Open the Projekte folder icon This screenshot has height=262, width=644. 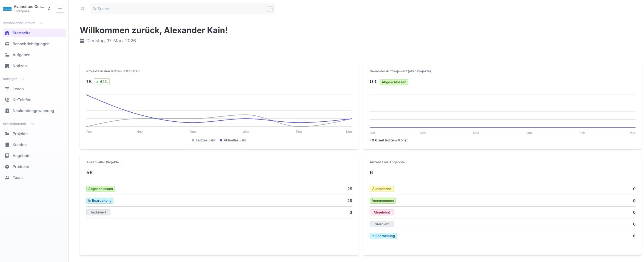pyautogui.click(x=7, y=134)
